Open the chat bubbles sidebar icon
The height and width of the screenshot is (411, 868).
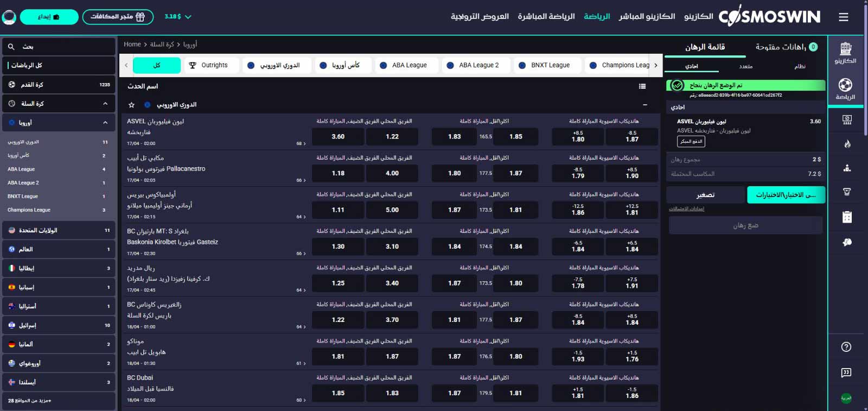[x=847, y=242]
